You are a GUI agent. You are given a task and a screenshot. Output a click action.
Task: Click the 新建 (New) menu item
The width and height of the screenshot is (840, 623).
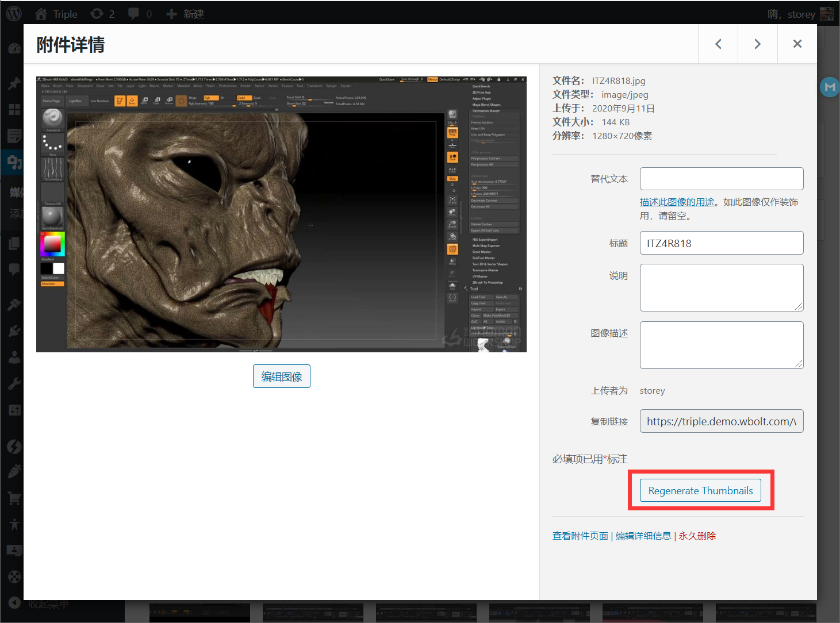(x=185, y=14)
